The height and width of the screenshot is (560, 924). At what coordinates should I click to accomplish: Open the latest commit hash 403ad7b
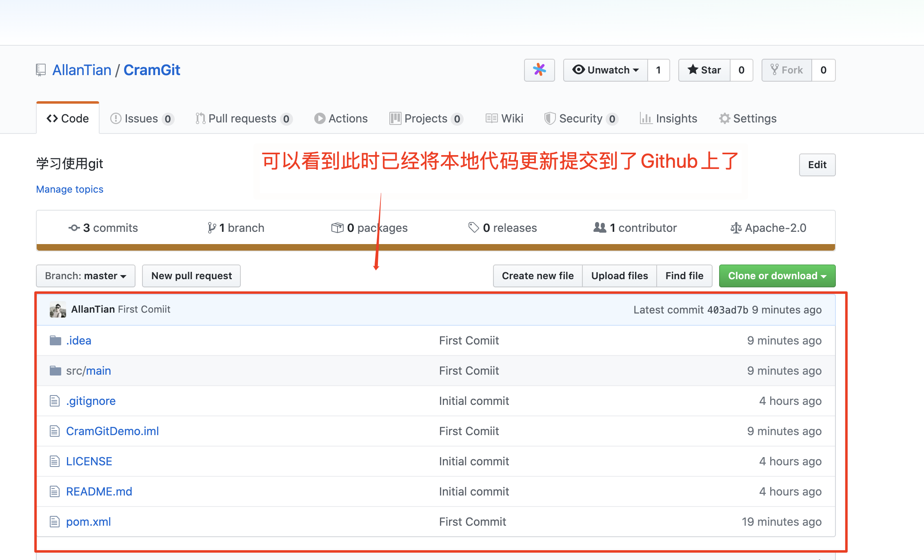727,310
